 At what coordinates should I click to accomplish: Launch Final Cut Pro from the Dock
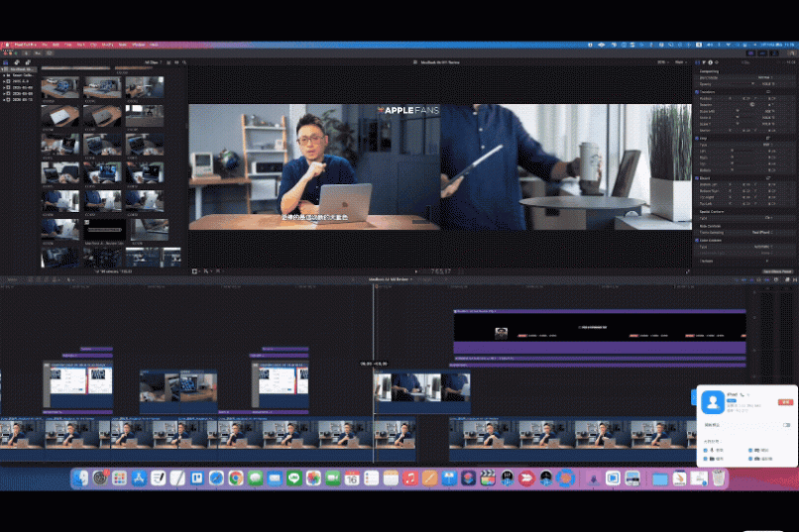point(487,479)
